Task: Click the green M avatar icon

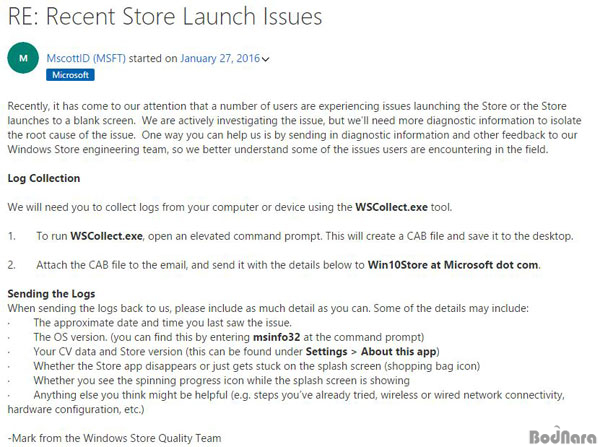Action: tap(23, 58)
